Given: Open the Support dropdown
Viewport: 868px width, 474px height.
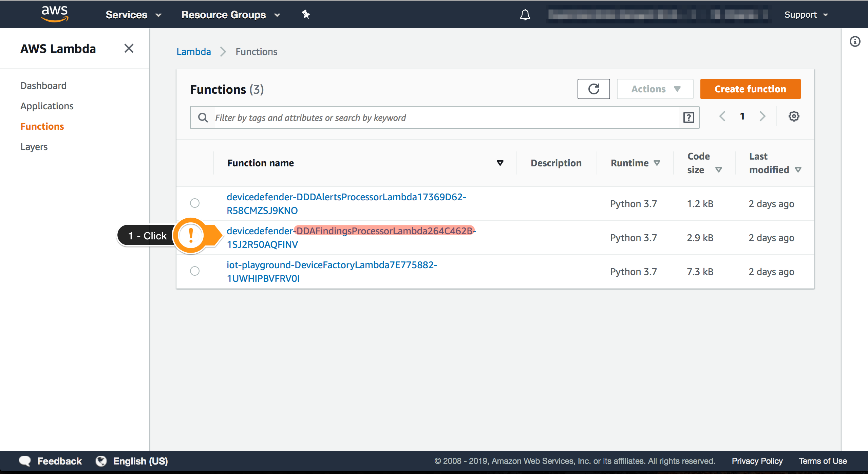Looking at the screenshot, I should pyautogui.click(x=806, y=15).
